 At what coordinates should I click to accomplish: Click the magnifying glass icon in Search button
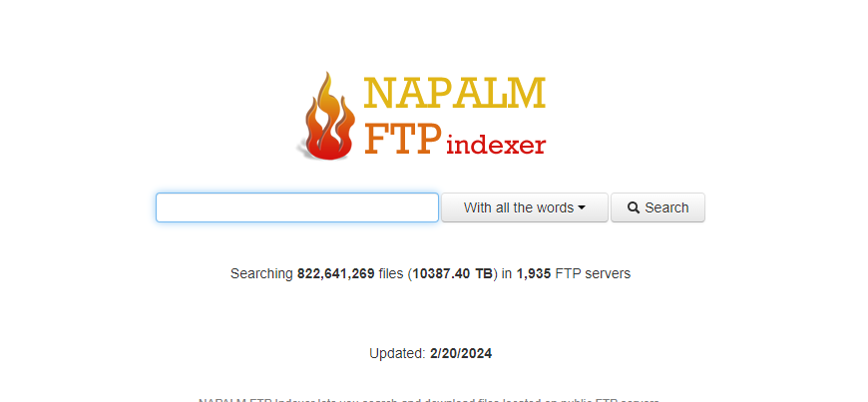[634, 207]
